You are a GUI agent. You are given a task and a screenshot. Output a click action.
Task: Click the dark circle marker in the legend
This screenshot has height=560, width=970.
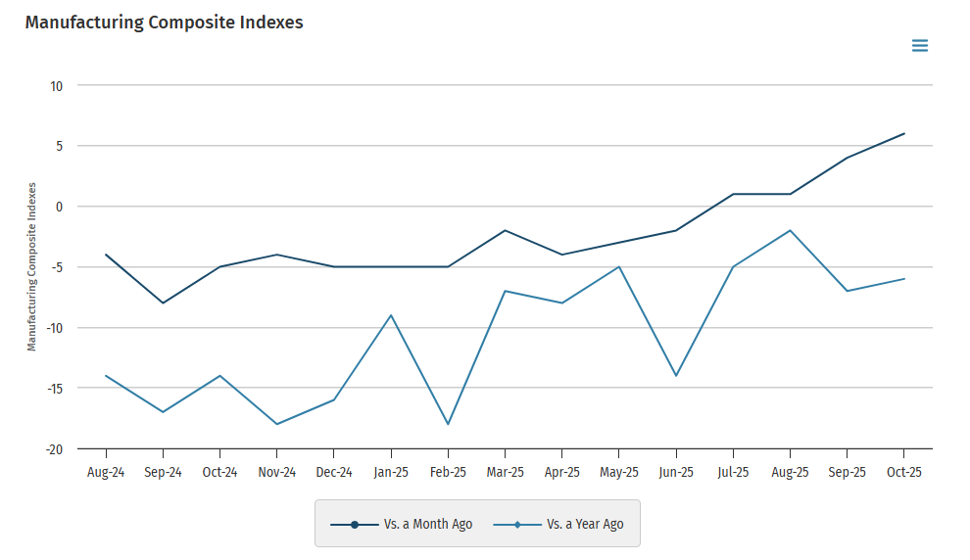355,525
